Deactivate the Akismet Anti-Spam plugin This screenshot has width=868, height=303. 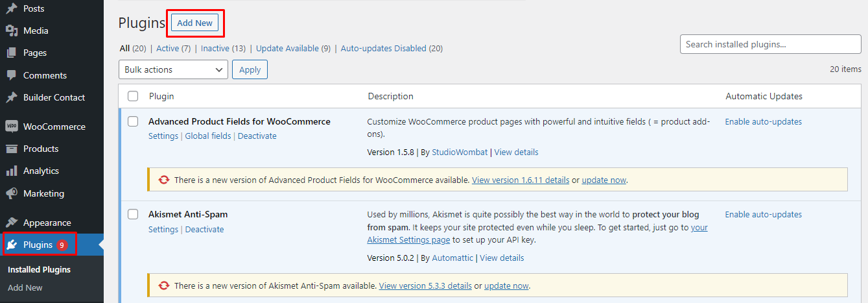coord(204,229)
